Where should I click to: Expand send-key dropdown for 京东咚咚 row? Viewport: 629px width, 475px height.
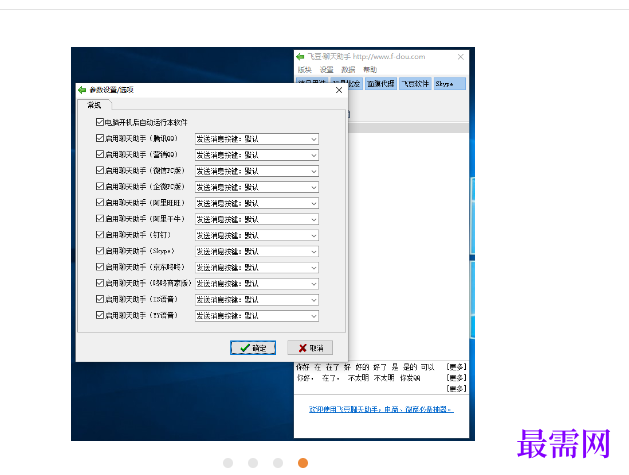(x=257, y=268)
